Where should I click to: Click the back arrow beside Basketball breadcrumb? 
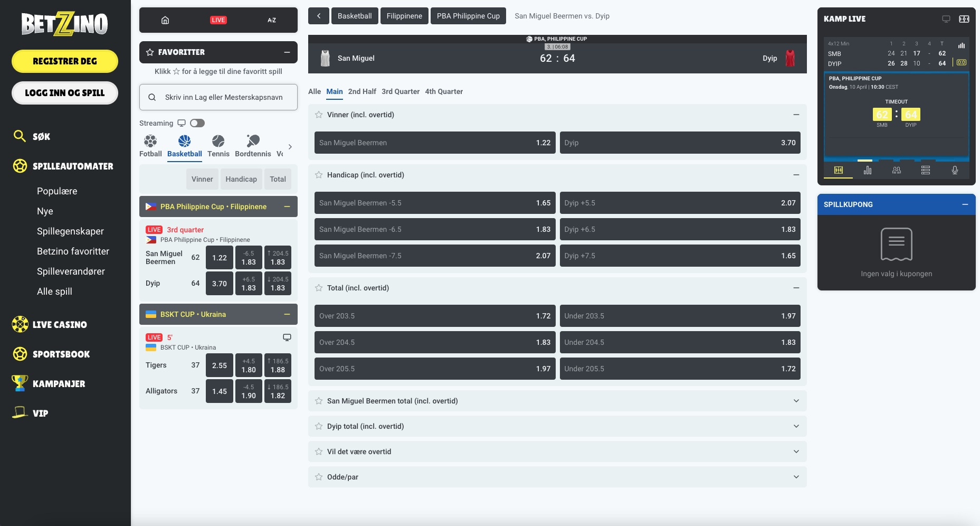[x=319, y=16]
